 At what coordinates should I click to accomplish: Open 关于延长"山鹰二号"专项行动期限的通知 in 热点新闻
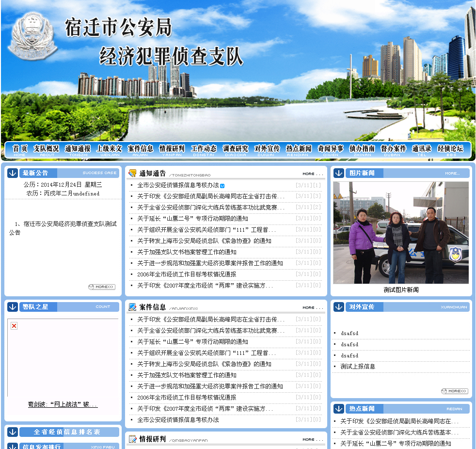[x=396, y=444]
